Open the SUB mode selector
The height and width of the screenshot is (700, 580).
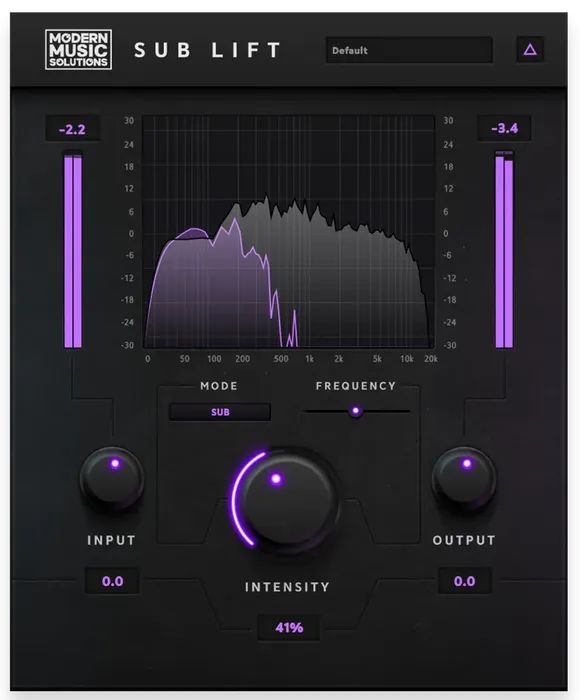220,412
